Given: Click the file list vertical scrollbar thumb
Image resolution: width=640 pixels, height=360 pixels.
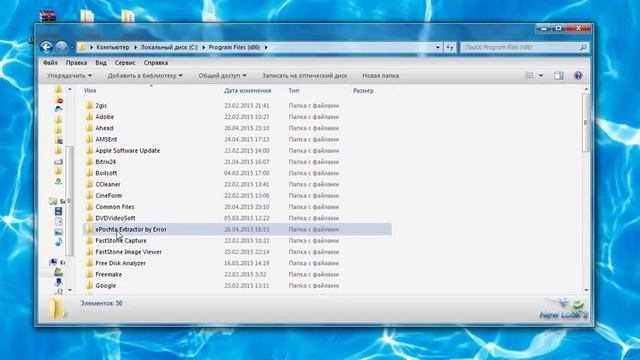Looking at the screenshot, I should point(586,122).
